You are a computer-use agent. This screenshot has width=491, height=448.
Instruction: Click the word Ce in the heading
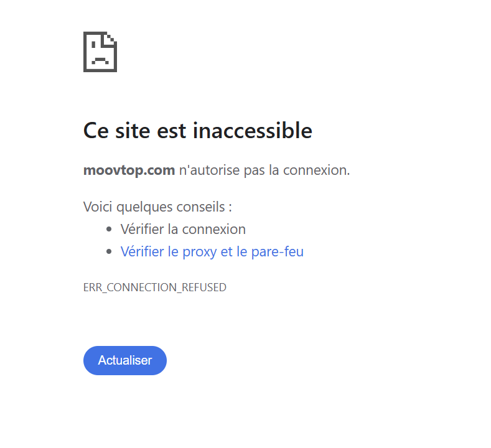[96, 131]
